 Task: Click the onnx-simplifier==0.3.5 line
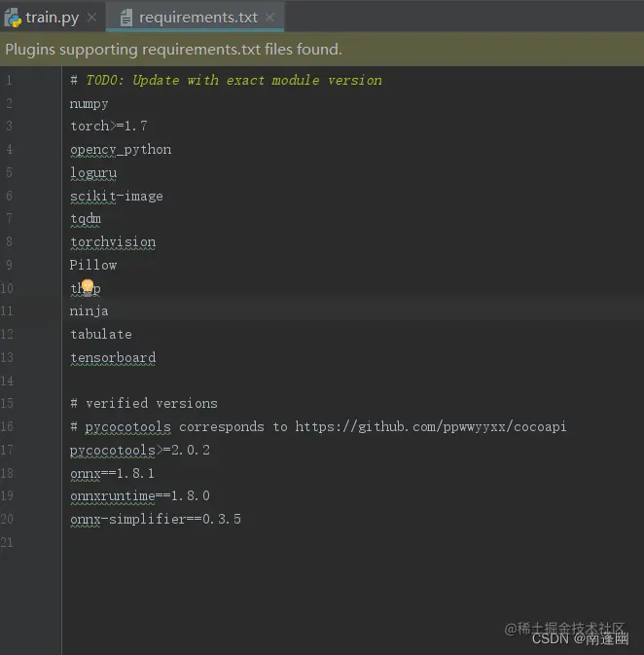pyautogui.click(x=156, y=520)
